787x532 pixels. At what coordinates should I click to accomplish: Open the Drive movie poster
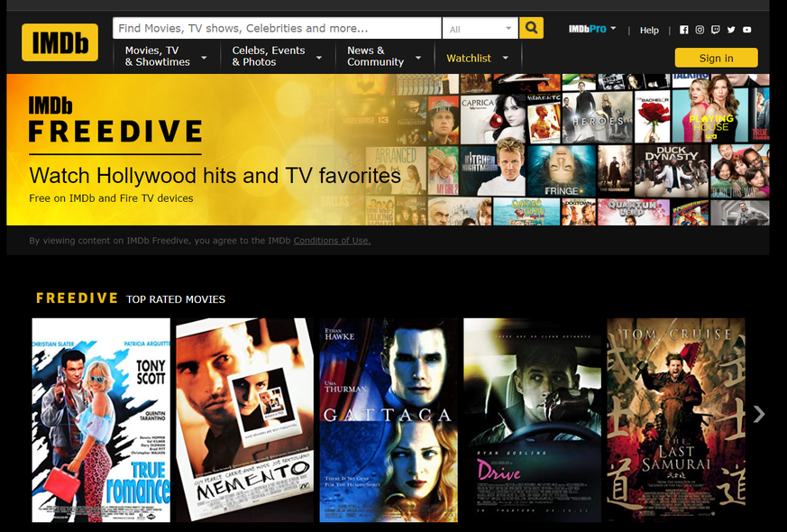pyautogui.click(x=533, y=420)
